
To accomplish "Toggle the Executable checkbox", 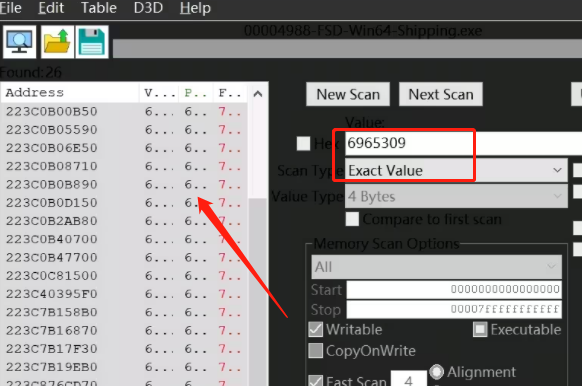I will pos(480,329).
